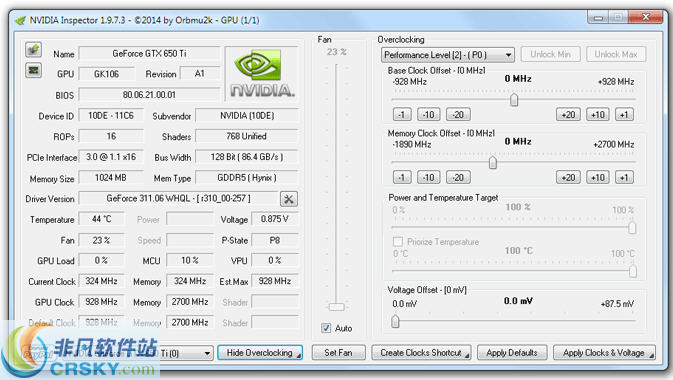Screen dimensions: 673x380
Task: Toggle the Auto fan checkbox
Action: [326, 328]
